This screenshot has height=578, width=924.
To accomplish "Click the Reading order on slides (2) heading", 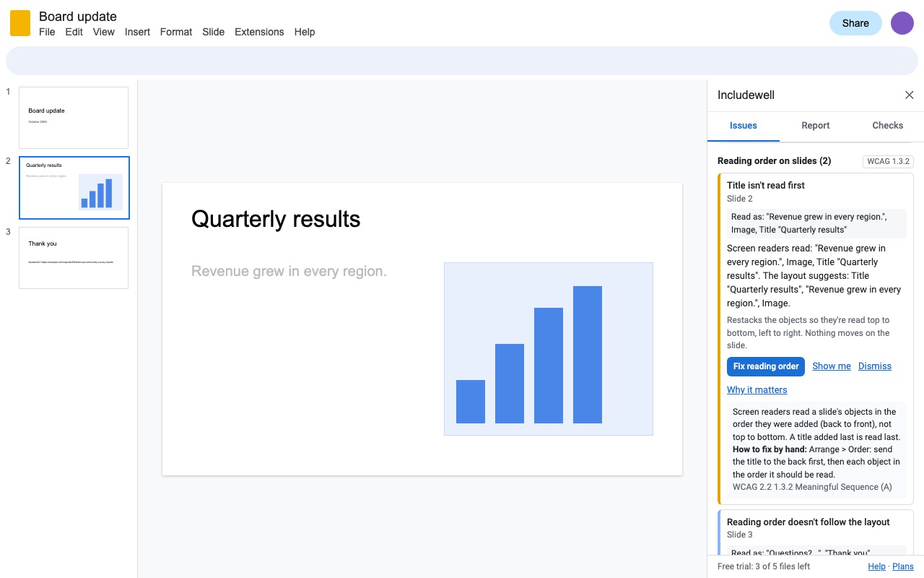I will (x=774, y=161).
